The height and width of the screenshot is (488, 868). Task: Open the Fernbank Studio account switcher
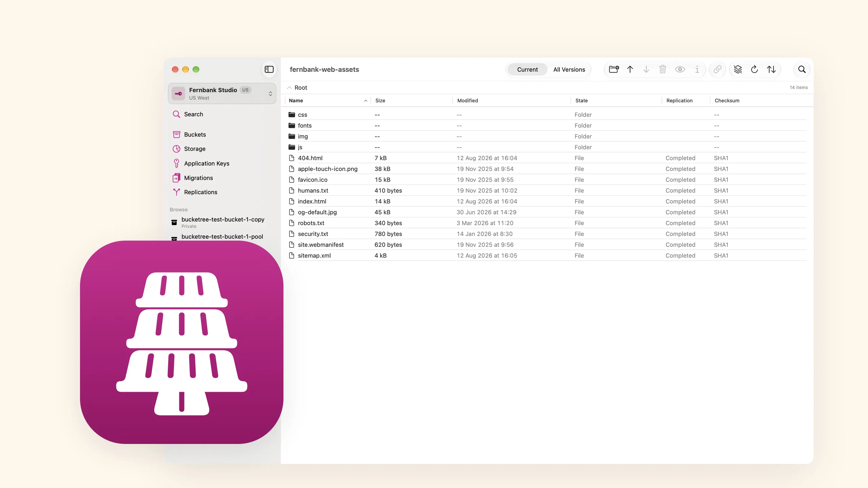tap(222, 94)
